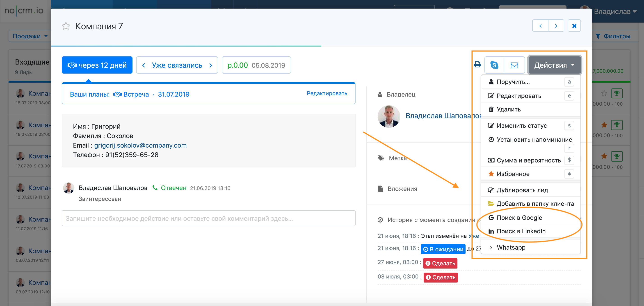
Task: Open grigorij.sokolov@company.com email link
Action: tap(140, 145)
